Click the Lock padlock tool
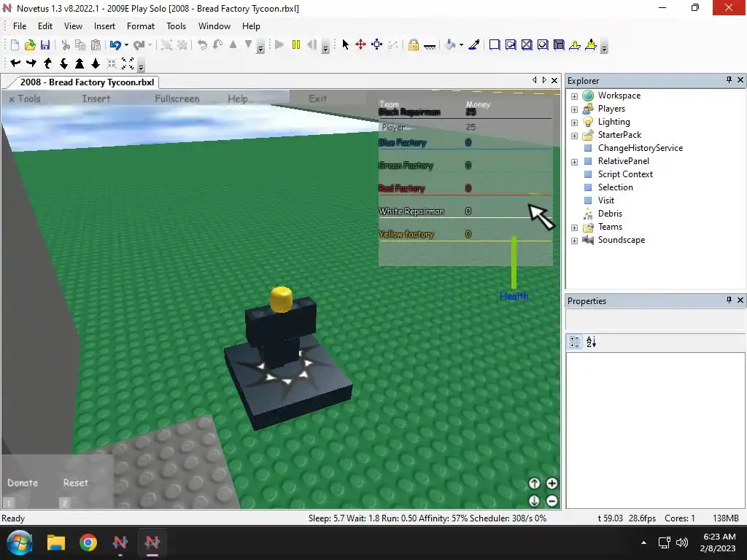Screen dimensions: 747x560 click(414, 44)
